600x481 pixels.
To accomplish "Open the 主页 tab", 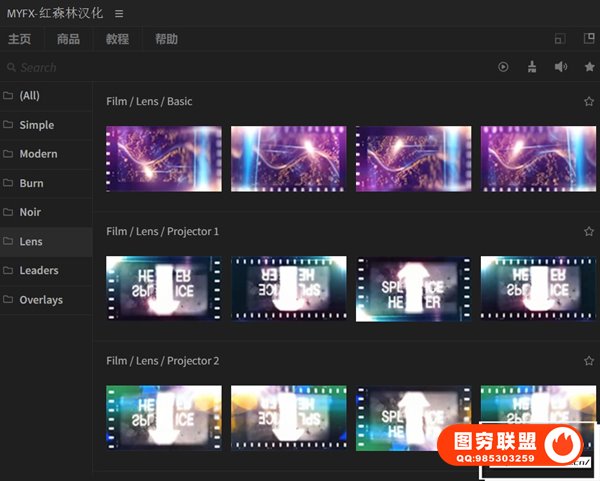I will 20,40.
